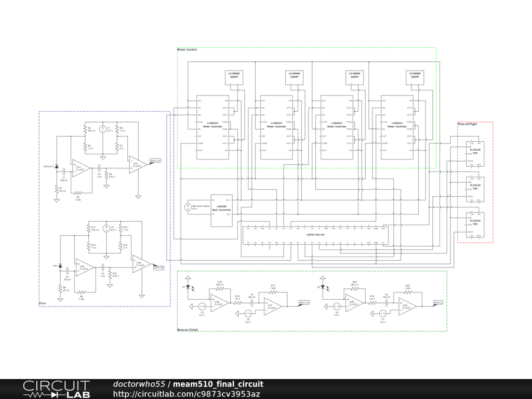Select the Milwaukee Motor 20 V source
532x399 pixels.
click(188, 207)
